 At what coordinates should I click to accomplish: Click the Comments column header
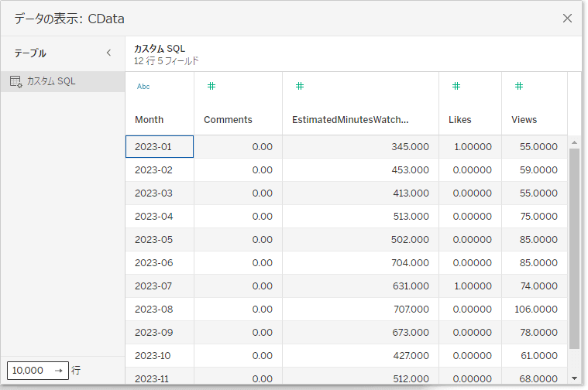[x=228, y=120]
